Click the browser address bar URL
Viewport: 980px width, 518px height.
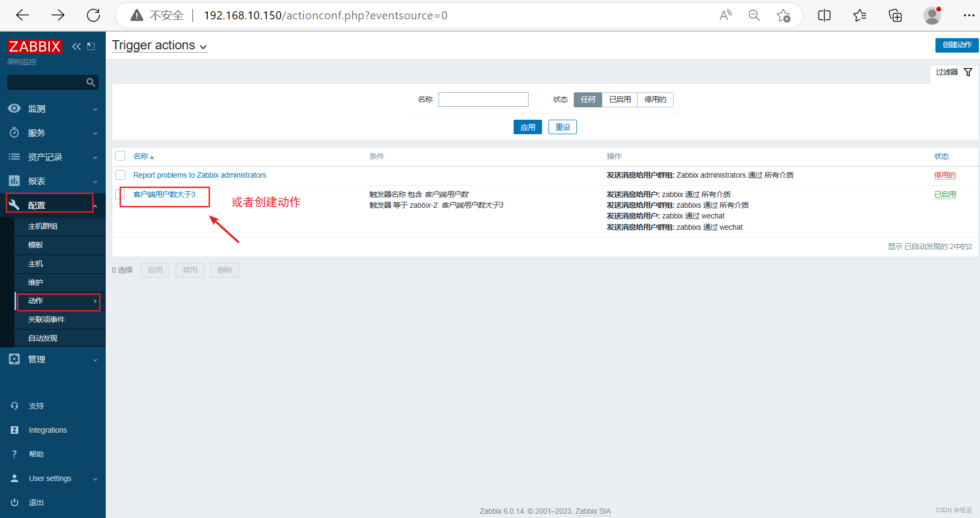[x=325, y=15]
